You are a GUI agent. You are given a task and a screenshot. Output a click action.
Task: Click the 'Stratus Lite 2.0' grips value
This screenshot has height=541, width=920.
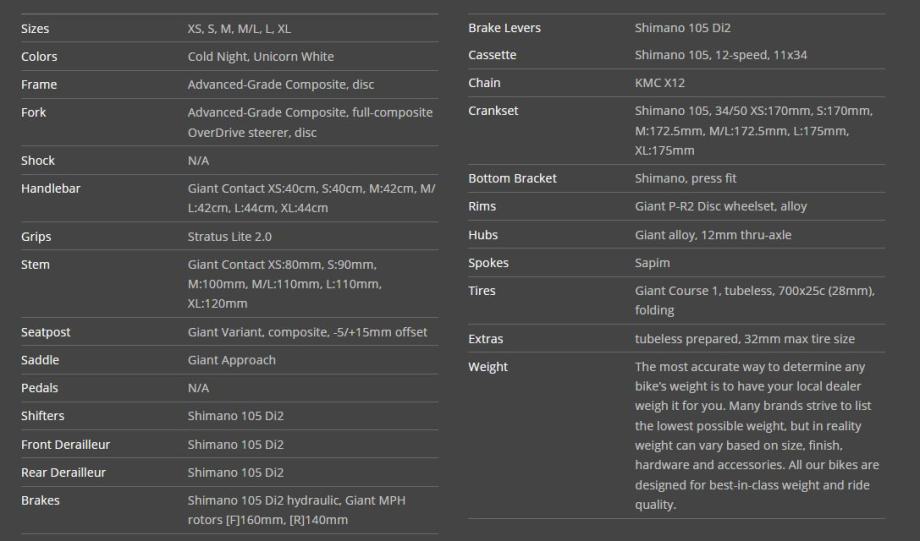(229, 237)
